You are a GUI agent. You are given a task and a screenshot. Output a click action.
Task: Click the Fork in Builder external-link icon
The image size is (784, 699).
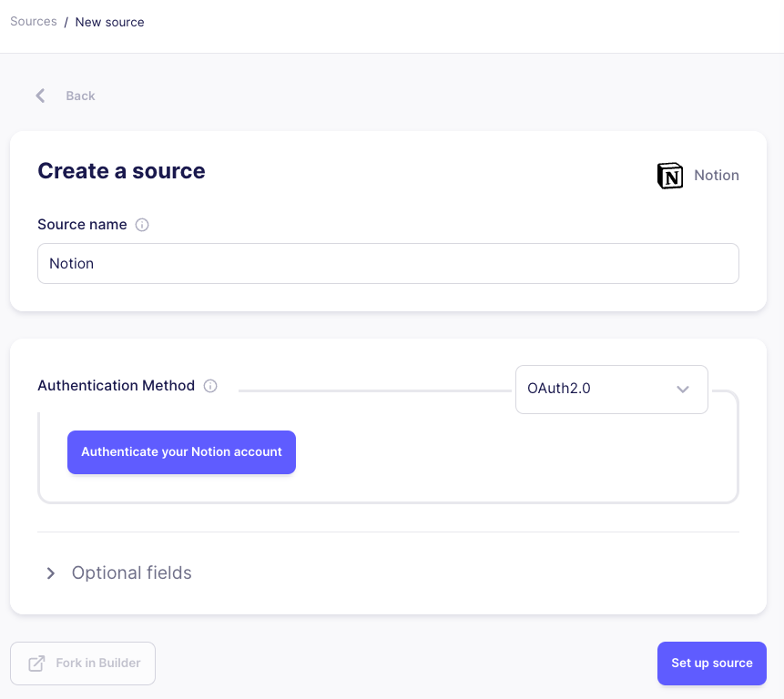pos(36,664)
